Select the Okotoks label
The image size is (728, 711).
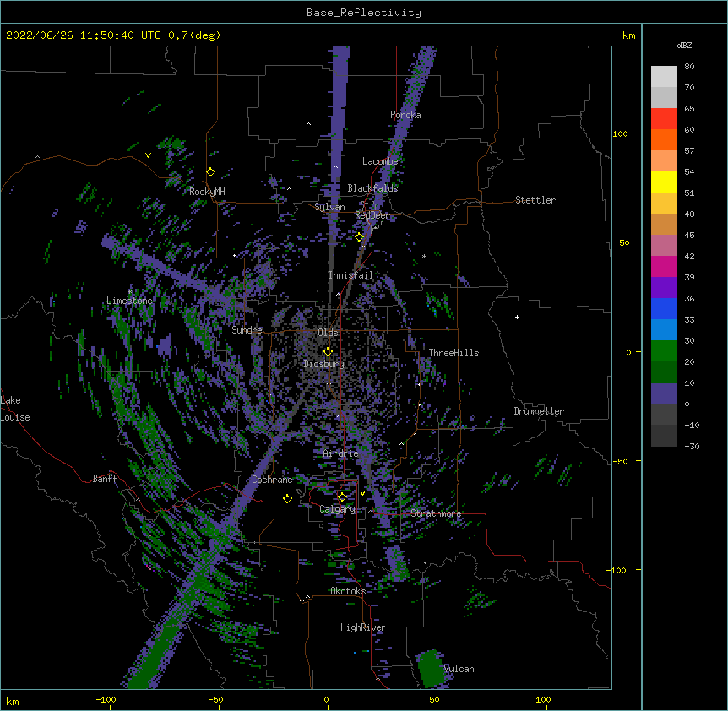[x=348, y=591]
